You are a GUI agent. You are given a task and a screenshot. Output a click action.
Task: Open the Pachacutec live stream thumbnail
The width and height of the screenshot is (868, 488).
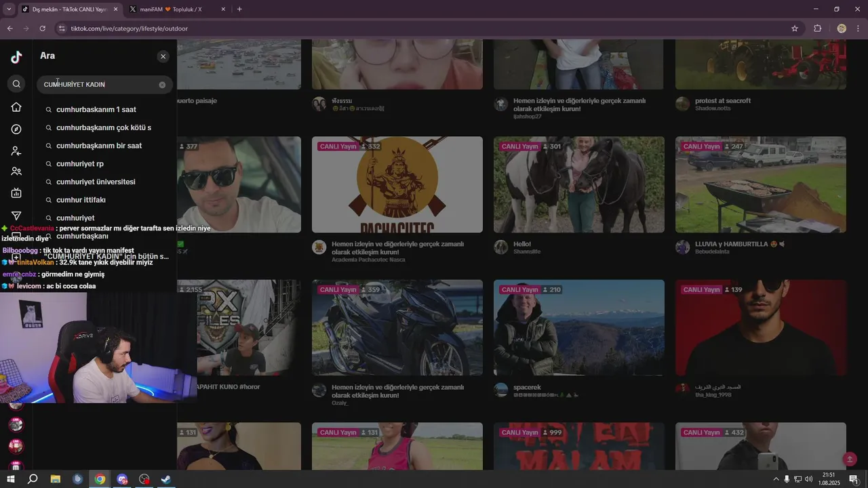(397, 184)
